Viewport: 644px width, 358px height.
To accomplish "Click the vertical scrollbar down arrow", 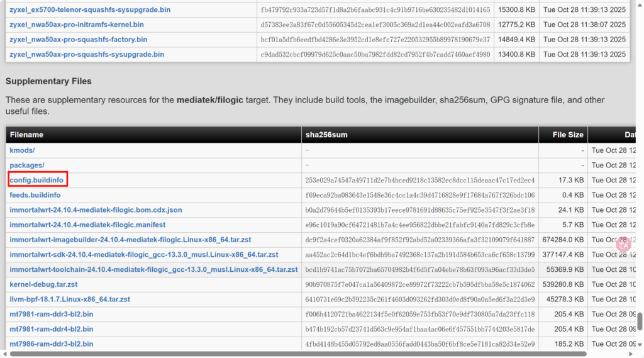I will pos(640,345).
